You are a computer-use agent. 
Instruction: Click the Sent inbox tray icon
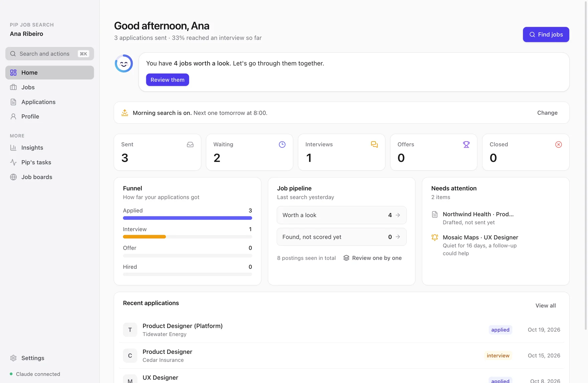(190, 145)
